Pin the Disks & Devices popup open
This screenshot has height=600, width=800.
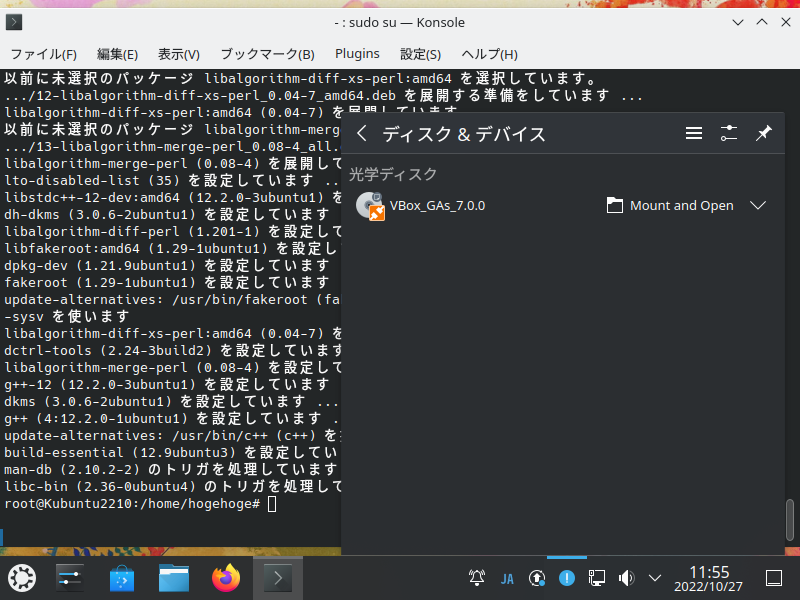click(x=763, y=134)
